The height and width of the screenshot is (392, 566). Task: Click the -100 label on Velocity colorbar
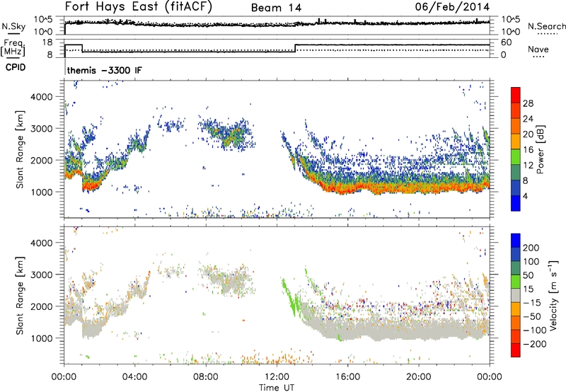(x=535, y=330)
